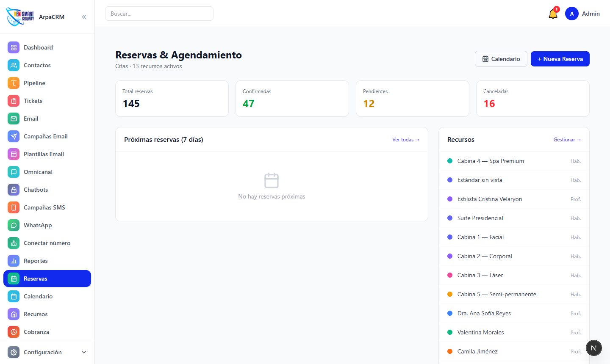610x364 pixels.
Task: Select the Pendientes 12 card
Action: (413, 99)
